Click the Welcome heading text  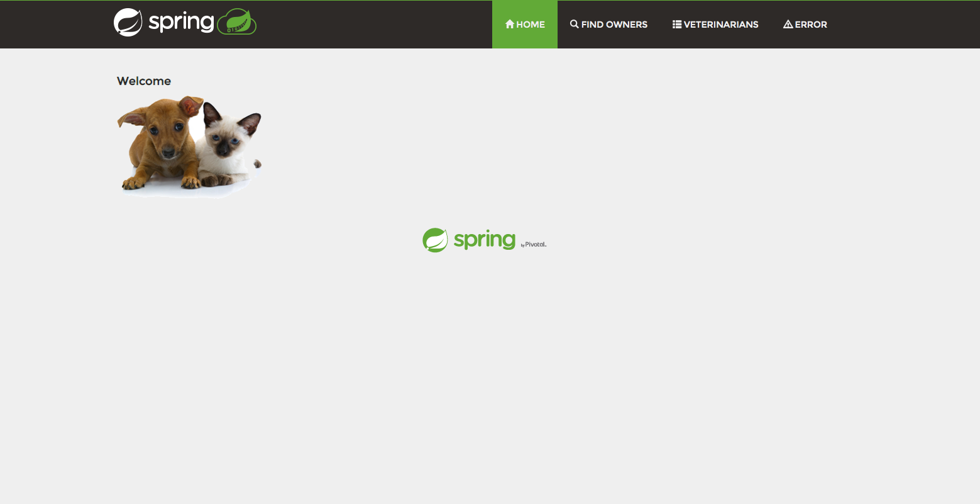coord(144,81)
